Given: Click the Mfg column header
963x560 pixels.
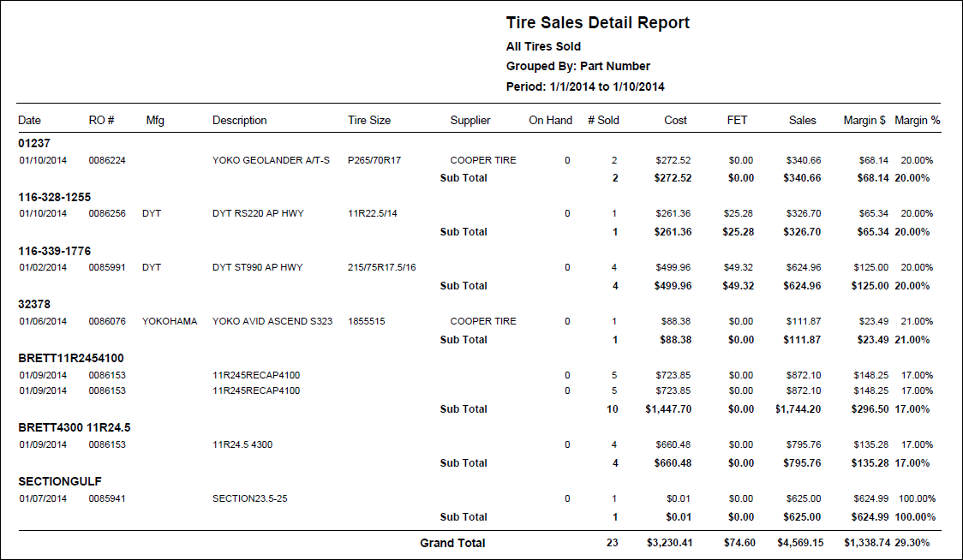Looking at the screenshot, I should tap(155, 121).
